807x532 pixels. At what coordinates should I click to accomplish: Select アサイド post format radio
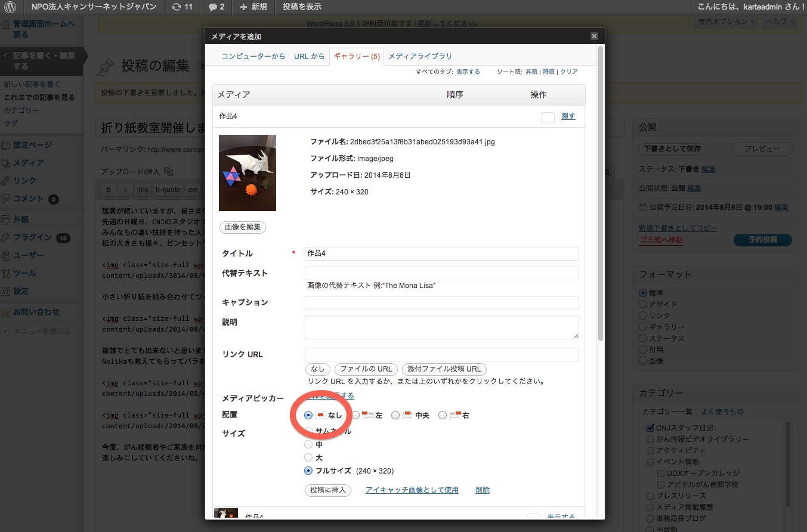coord(643,304)
